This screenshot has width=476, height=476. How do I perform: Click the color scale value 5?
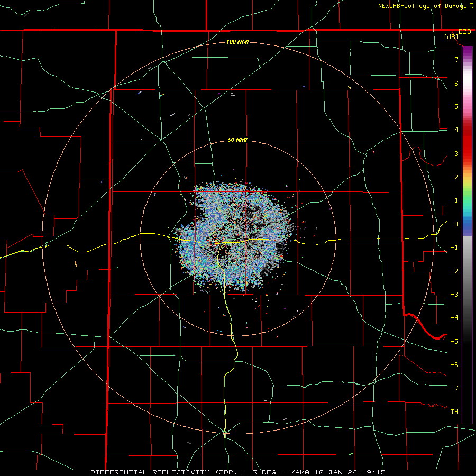(456, 106)
